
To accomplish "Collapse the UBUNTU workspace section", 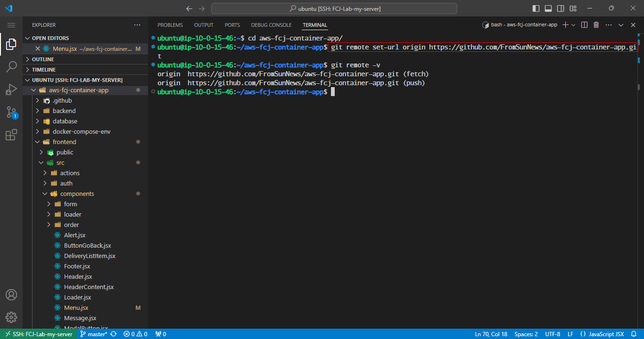I will point(85,80).
